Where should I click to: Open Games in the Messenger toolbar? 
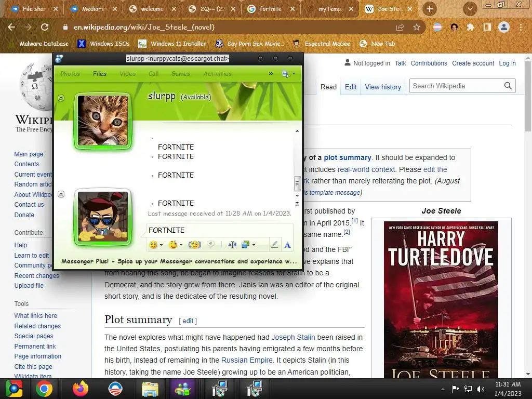tap(180, 74)
